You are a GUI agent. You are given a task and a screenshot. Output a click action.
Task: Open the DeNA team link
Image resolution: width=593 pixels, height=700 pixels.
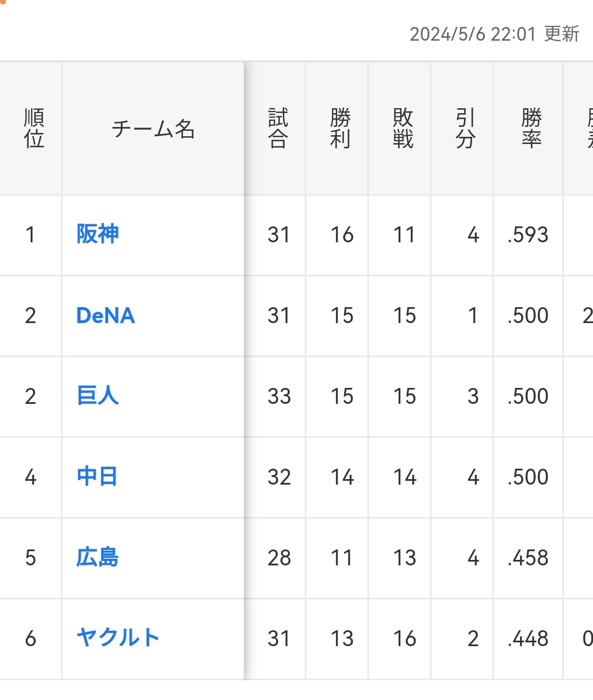point(105,315)
